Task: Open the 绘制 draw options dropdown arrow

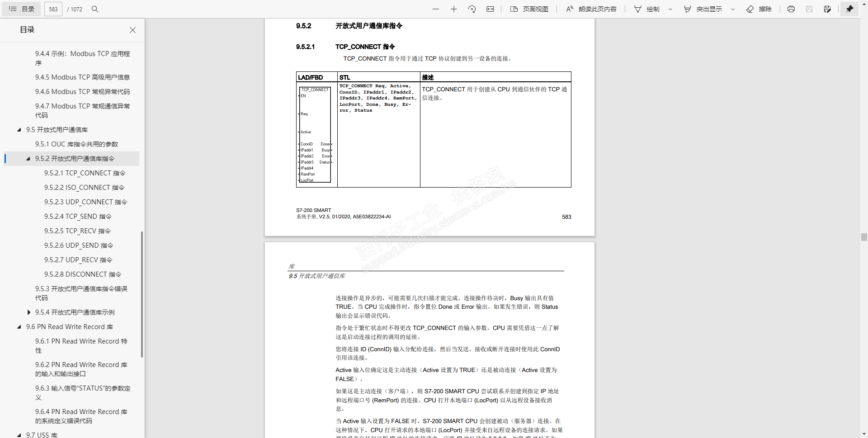Action: coord(670,9)
